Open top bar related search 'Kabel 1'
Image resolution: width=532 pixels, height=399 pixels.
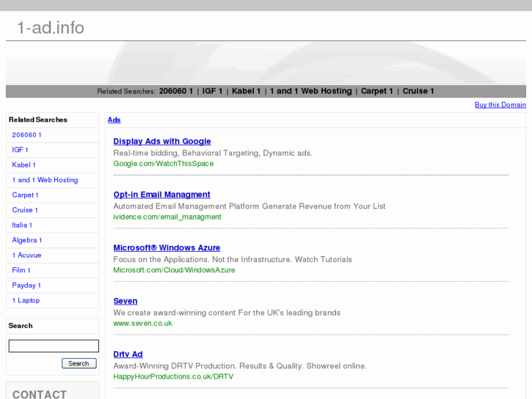point(246,91)
